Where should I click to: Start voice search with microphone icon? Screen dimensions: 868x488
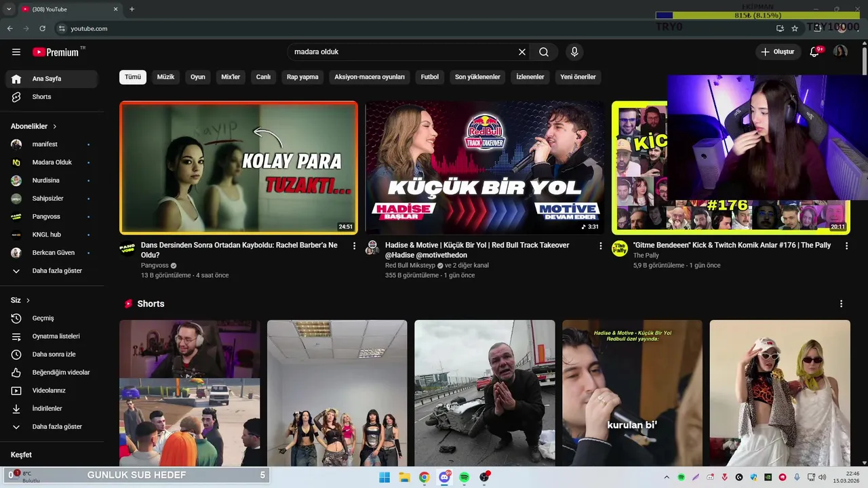tap(574, 52)
